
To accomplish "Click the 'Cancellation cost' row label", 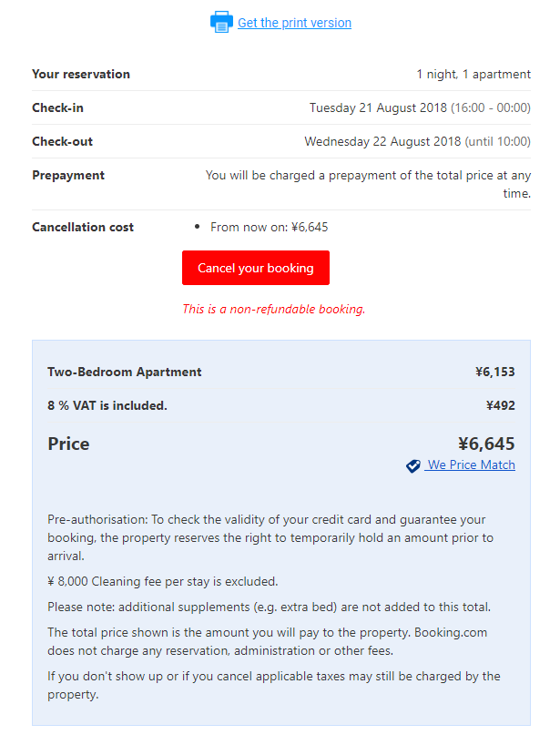I will point(83,227).
